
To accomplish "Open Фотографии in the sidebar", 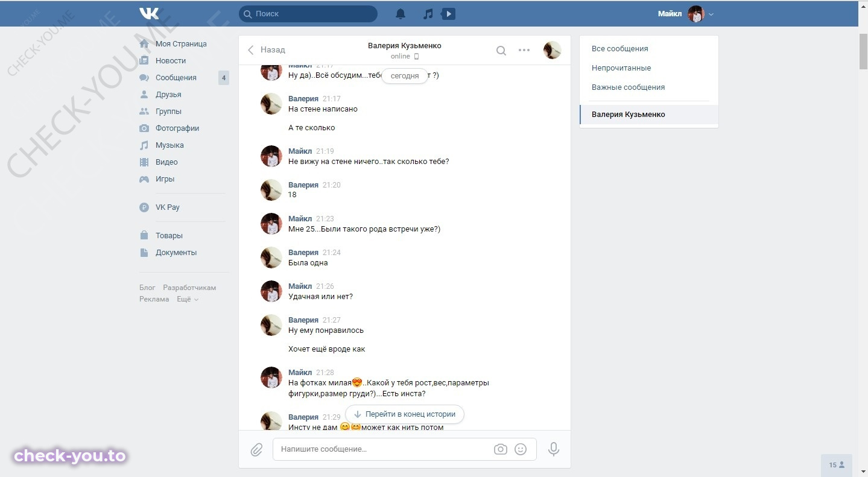I will [x=177, y=128].
